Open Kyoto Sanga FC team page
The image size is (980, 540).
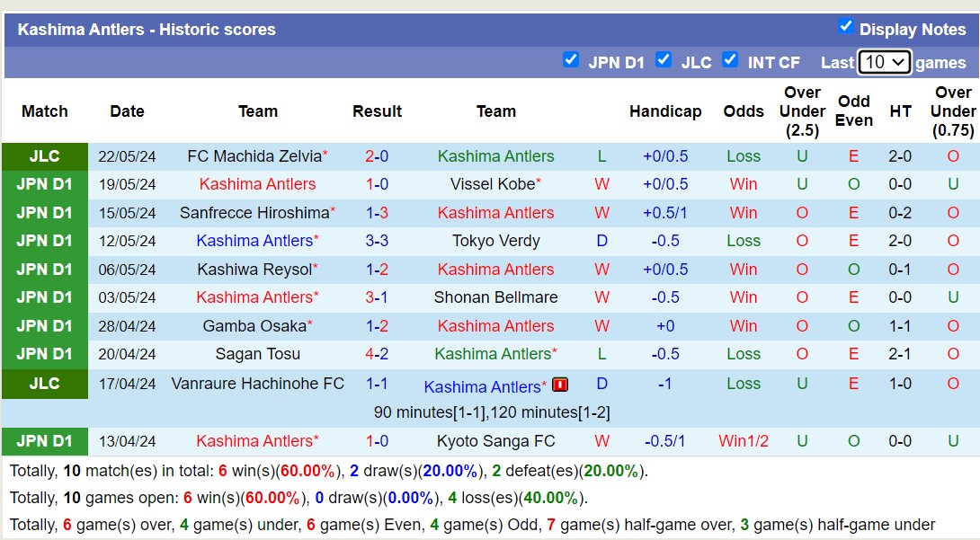pyautogui.click(x=495, y=441)
